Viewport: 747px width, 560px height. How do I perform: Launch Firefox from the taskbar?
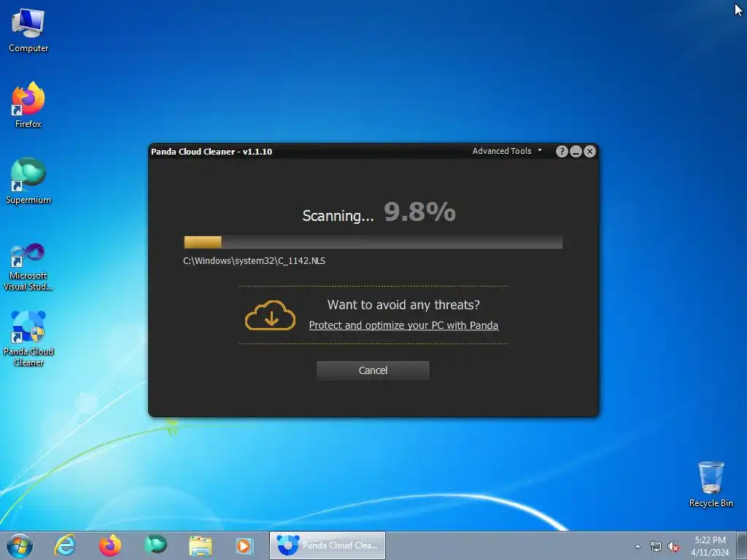pyautogui.click(x=110, y=545)
